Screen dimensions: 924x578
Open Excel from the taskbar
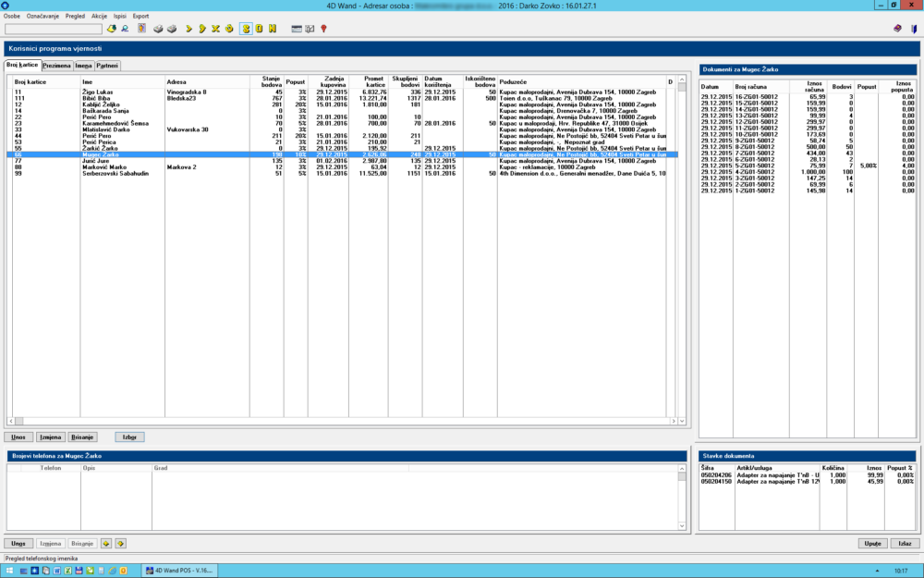pyautogui.click(x=68, y=571)
